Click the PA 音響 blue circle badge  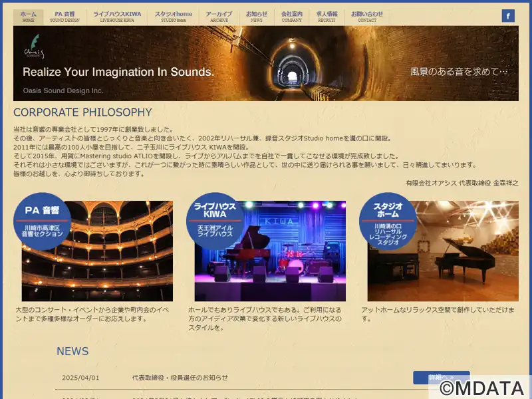coord(43,221)
